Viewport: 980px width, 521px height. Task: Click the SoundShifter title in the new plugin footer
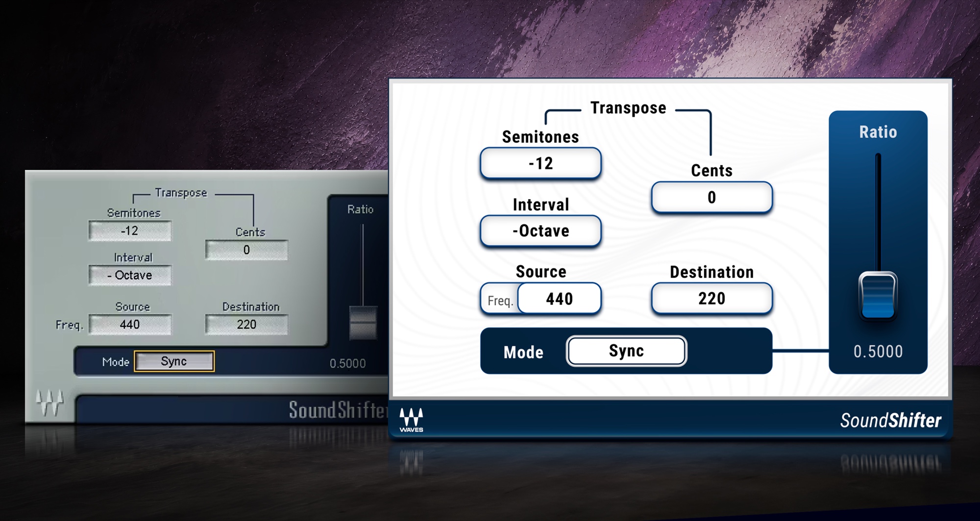890,420
